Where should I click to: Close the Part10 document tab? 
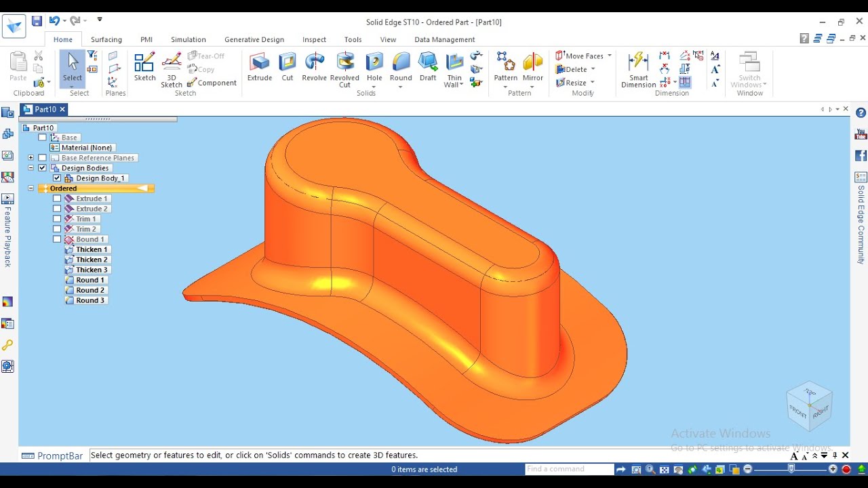tap(62, 109)
